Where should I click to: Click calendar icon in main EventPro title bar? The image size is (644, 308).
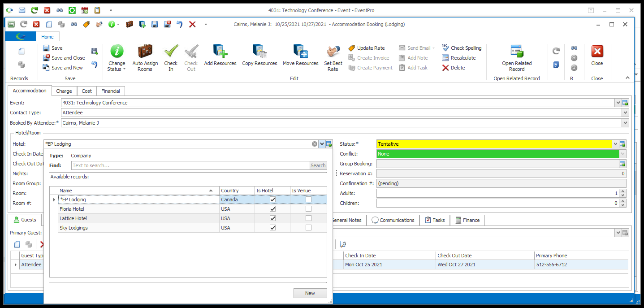click(x=85, y=10)
